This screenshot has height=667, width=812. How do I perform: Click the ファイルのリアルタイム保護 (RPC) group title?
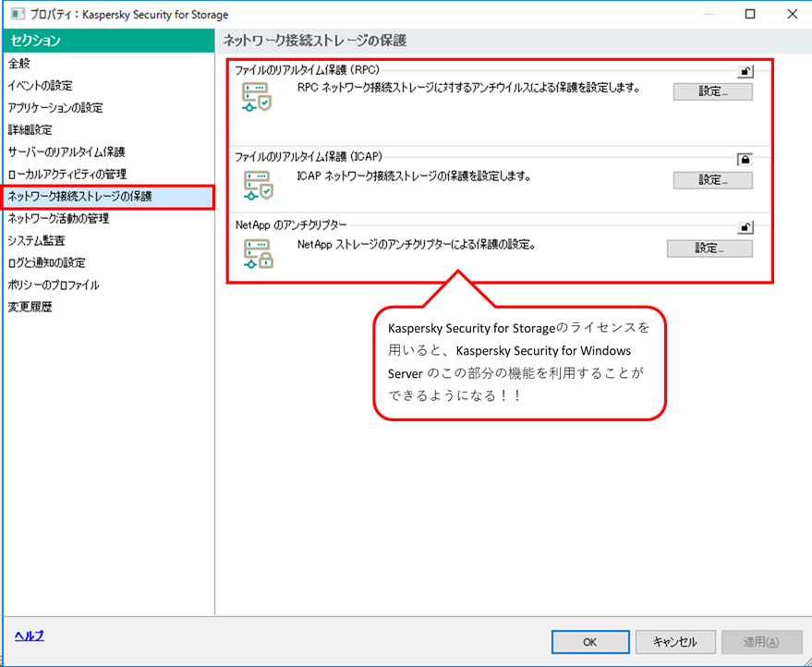[307, 70]
